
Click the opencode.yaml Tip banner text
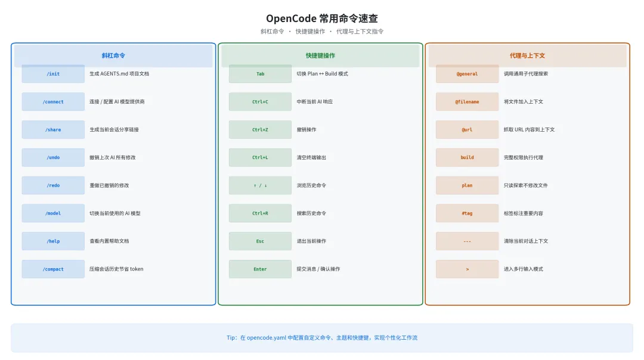click(x=322, y=338)
